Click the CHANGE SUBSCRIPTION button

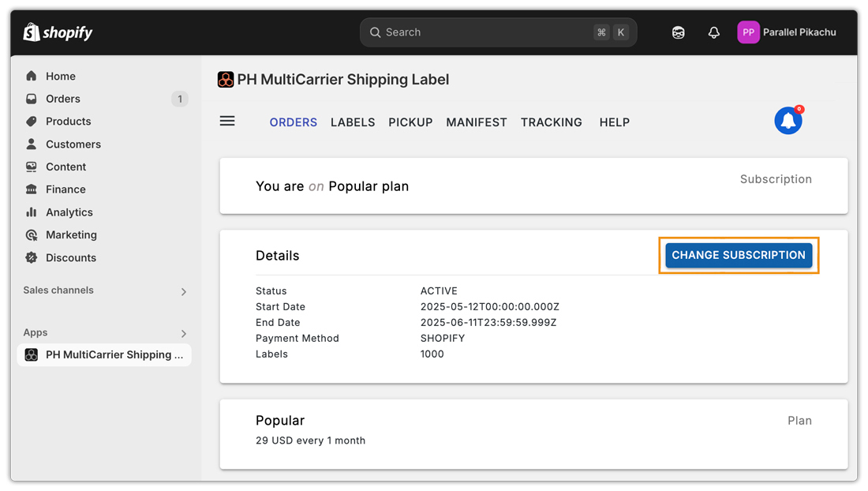pos(739,255)
